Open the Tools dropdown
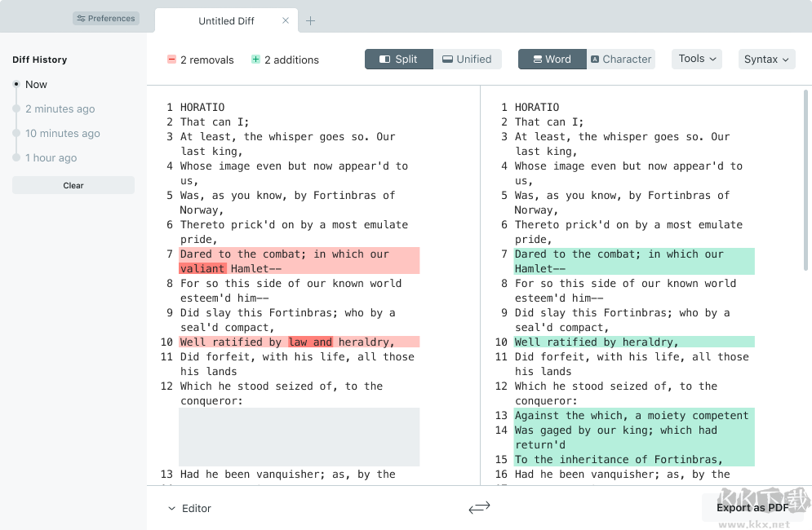The height and width of the screenshot is (530, 812). (697, 59)
